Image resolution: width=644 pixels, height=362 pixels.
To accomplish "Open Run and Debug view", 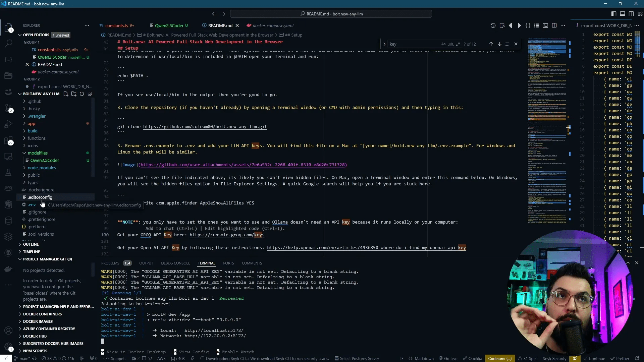I will click(x=8, y=124).
